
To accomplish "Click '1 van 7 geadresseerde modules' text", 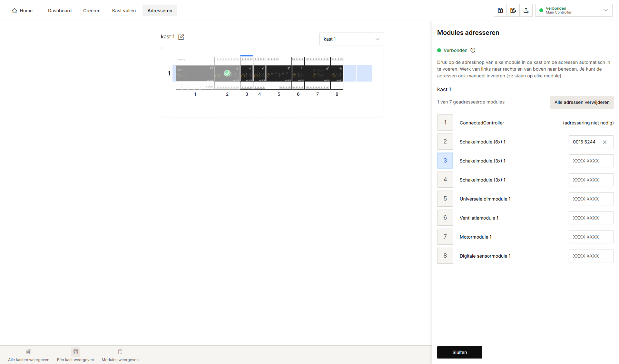I will tap(471, 102).
